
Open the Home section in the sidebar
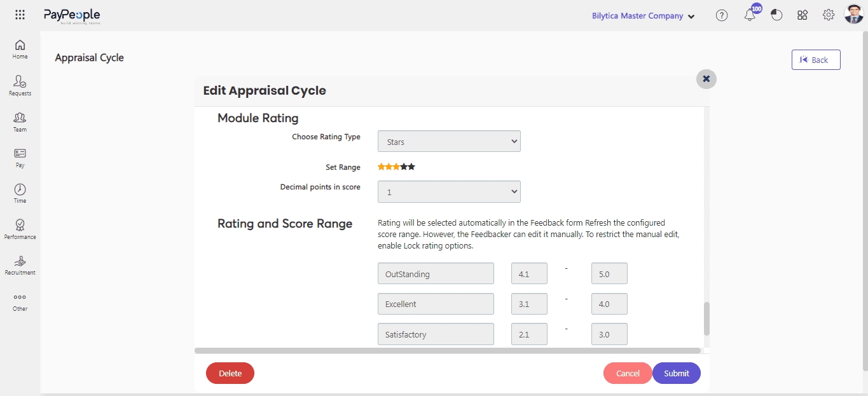20,48
